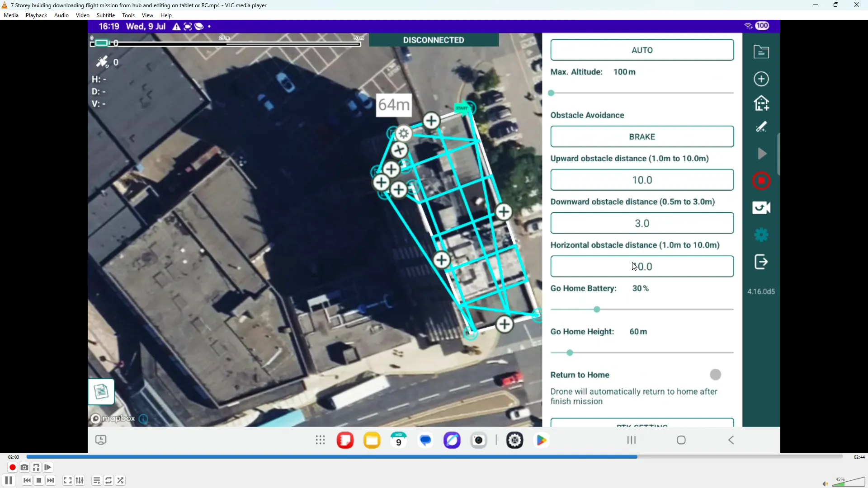
Task: Adjust the Go Home Battery slider
Action: pos(596,309)
